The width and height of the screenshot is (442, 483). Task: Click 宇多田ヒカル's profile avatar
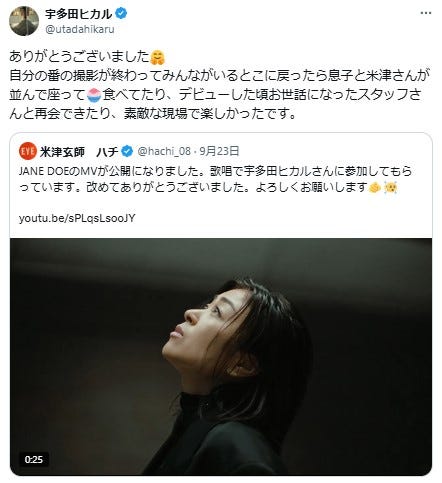(24, 21)
